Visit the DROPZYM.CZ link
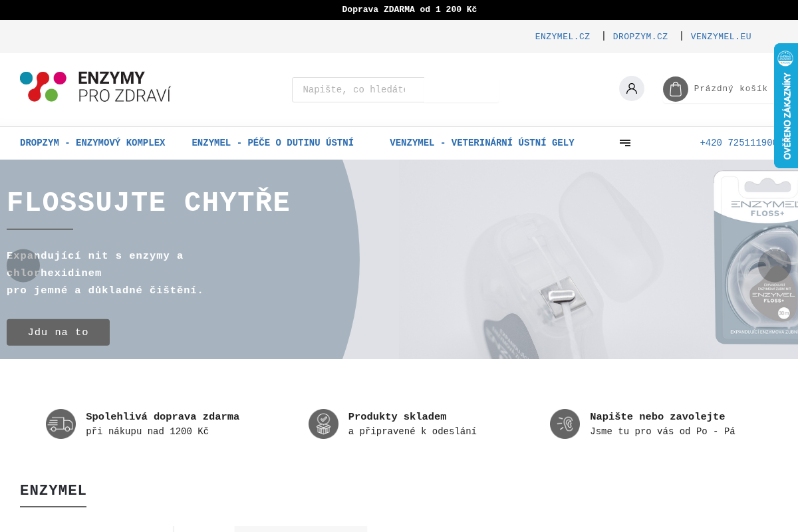This screenshot has width=798, height=532. [640, 37]
